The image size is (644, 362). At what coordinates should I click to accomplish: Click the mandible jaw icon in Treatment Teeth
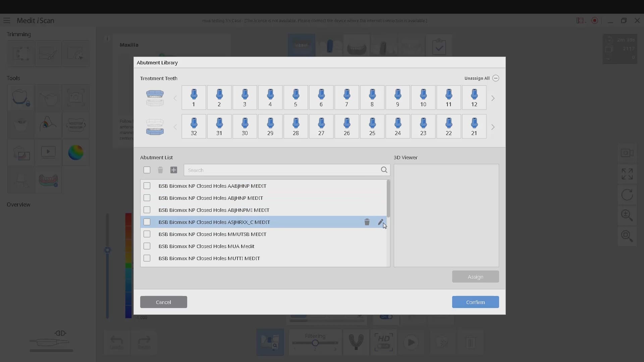pos(155,127)
